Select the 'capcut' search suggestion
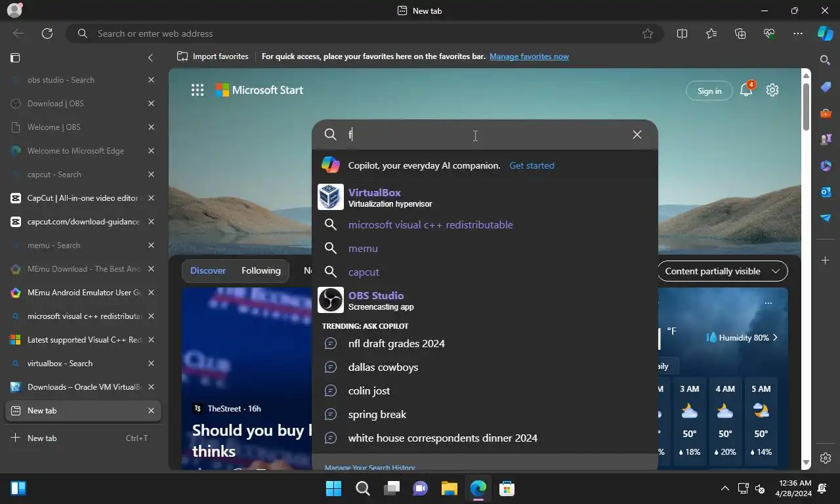Viewport: 840px width, 504px height. (484, 272)
